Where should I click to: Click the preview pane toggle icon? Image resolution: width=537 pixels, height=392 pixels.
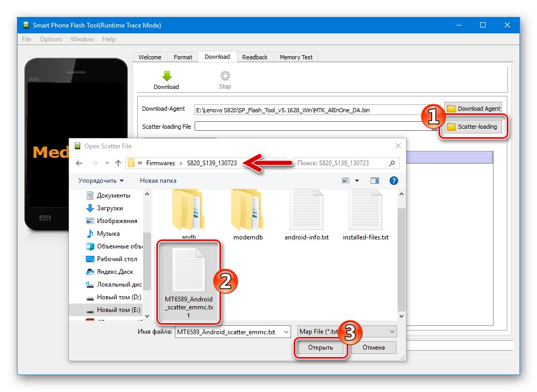[x=375, y=180]
